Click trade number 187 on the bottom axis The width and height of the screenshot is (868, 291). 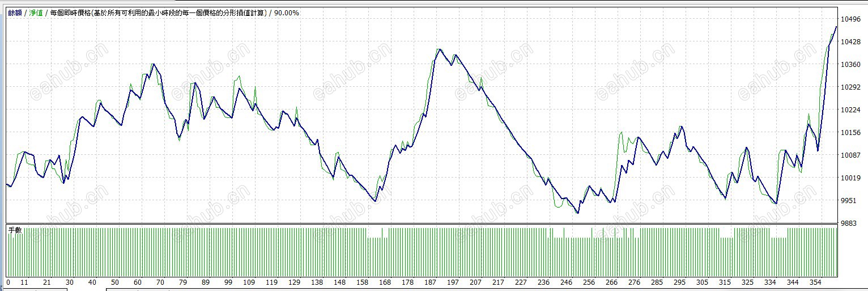pyautogui.click(x=430, y=282)
